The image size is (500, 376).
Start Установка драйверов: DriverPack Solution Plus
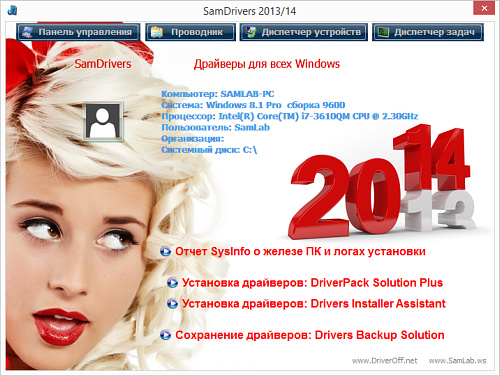312,283
